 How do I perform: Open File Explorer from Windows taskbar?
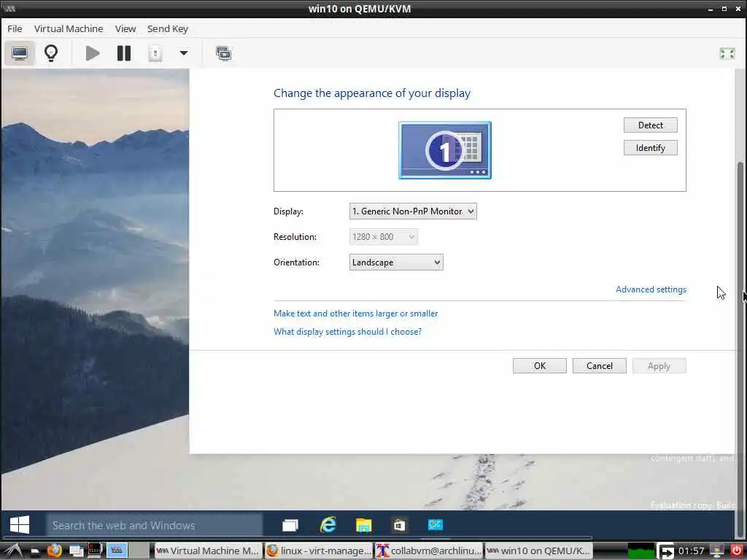pyautogui.click(x=363, y=525)
